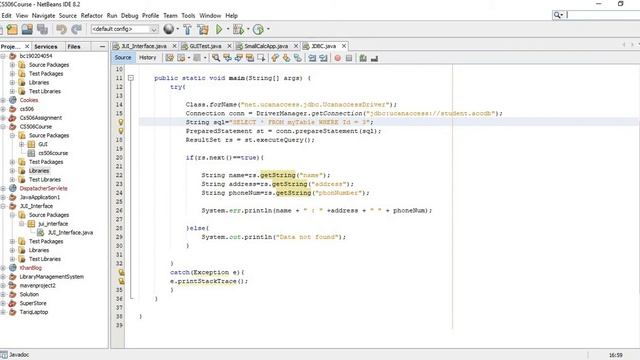
Task: Click the globe browser icon in toolbar
Action: pos(168,29)
